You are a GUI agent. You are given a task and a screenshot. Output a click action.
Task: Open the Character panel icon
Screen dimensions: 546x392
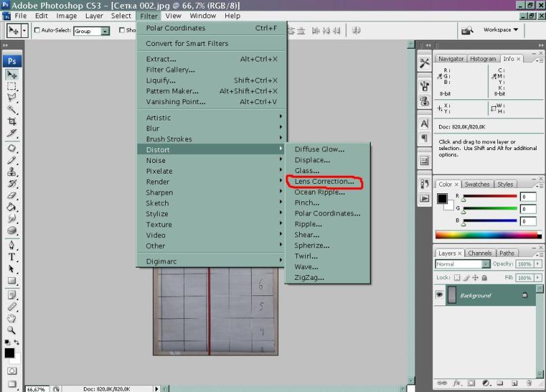click(x=424, y=124)
